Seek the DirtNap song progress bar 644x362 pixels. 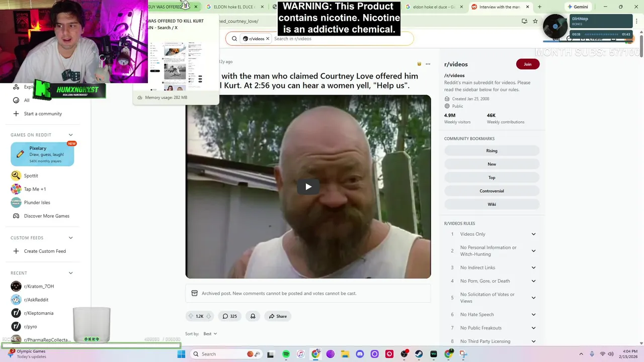click(x=601, y=34)
